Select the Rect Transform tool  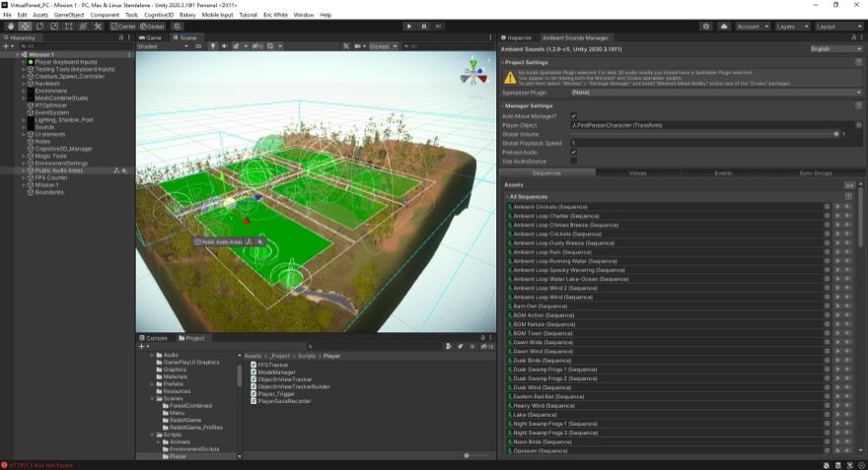coord(69,26)
